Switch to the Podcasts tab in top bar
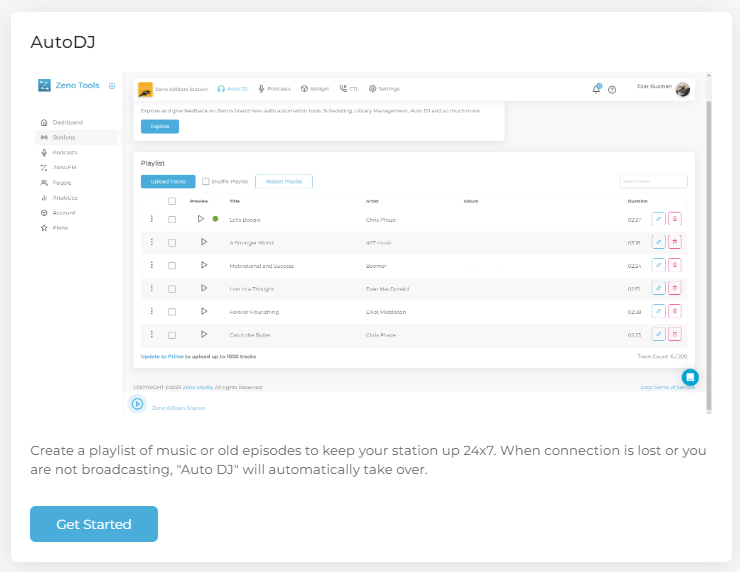 (x=274, y=89)
